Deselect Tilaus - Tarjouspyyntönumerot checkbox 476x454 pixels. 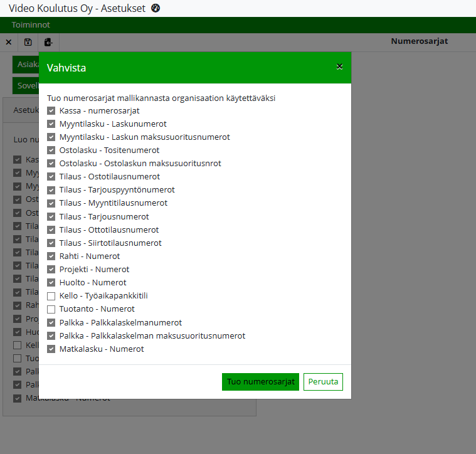(x=51, y=190)
